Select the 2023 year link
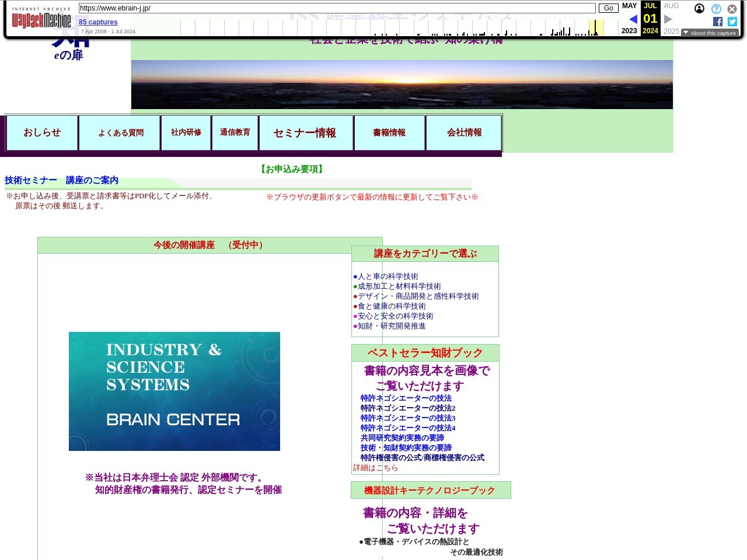This screenshot has width=747, height=560. tap(629, 31)
